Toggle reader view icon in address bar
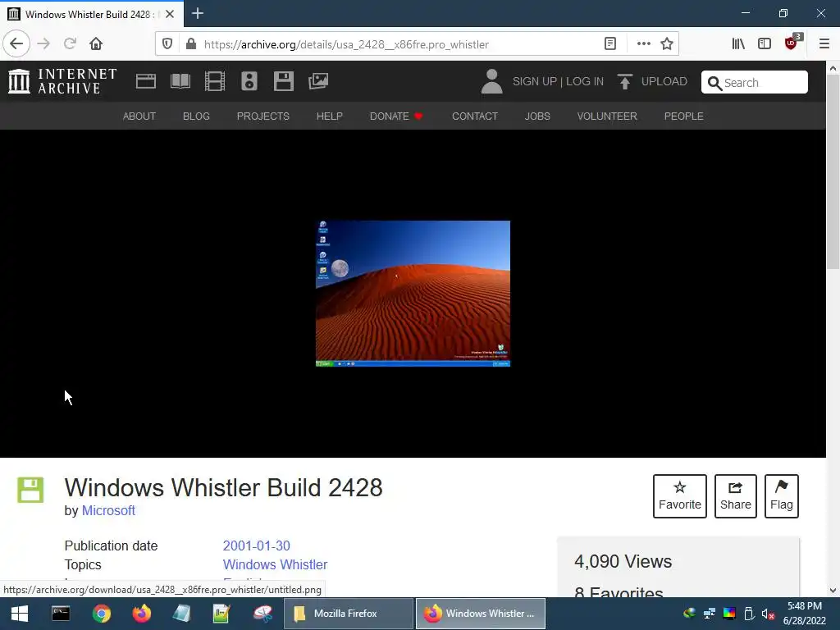 610,44
